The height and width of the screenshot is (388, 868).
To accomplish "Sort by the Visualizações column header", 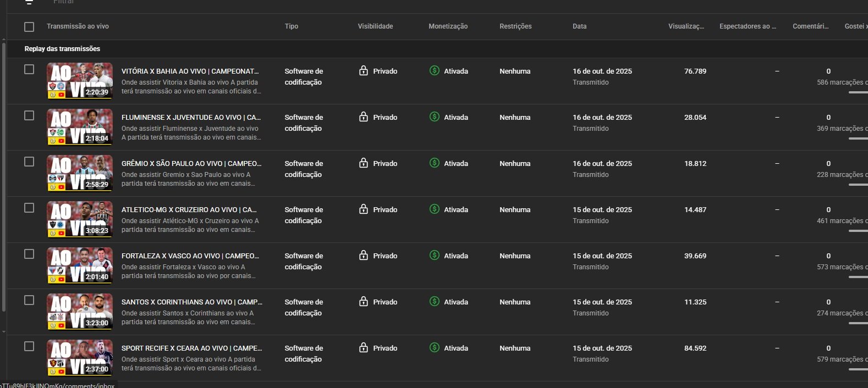I will [685, 26].
